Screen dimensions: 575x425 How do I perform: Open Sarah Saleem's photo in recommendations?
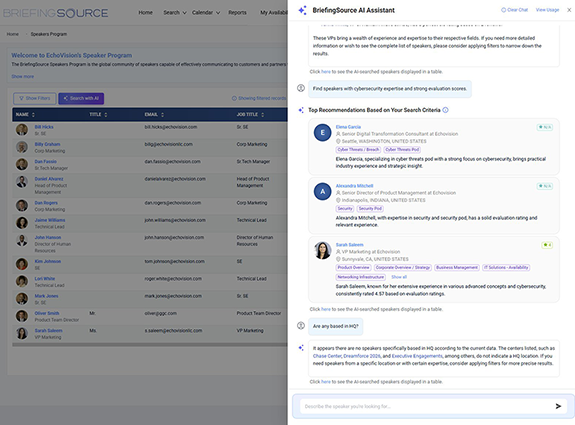click(x=323, y=250)
